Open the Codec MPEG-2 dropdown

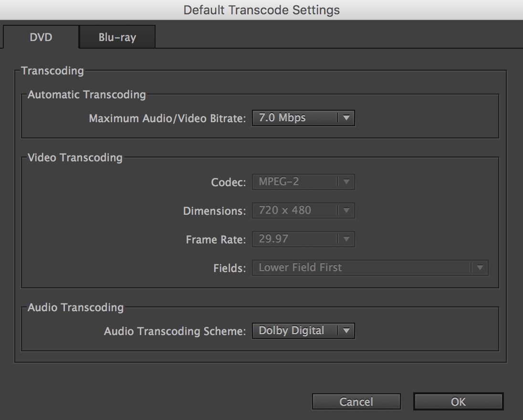(303, 182)
